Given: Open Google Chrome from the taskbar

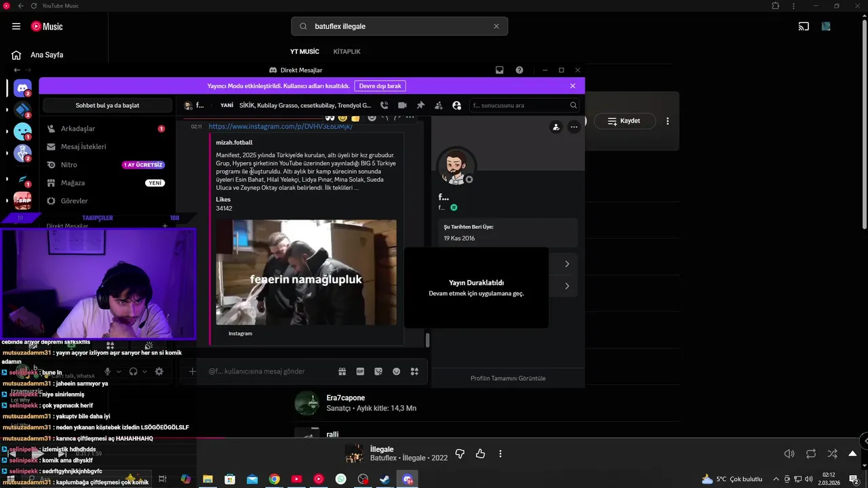Looking at the screenshot, I should (x=274, y=479).
